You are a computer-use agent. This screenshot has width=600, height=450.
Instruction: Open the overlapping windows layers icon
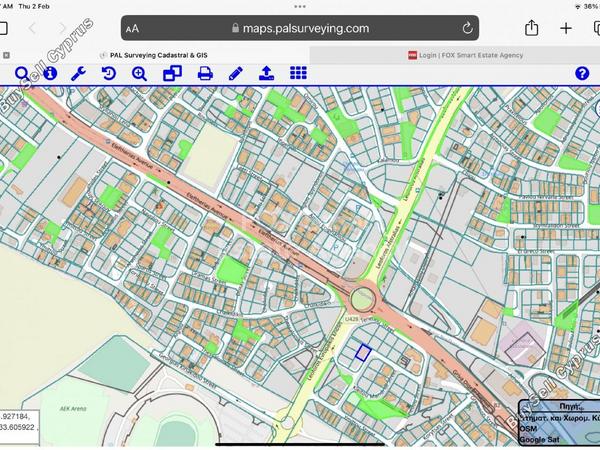[x=172, y=73]
